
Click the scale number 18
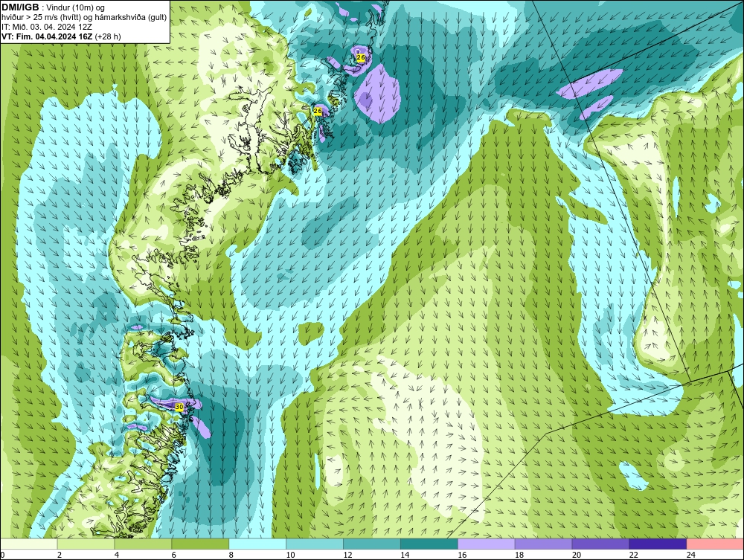tap(519, 555)
